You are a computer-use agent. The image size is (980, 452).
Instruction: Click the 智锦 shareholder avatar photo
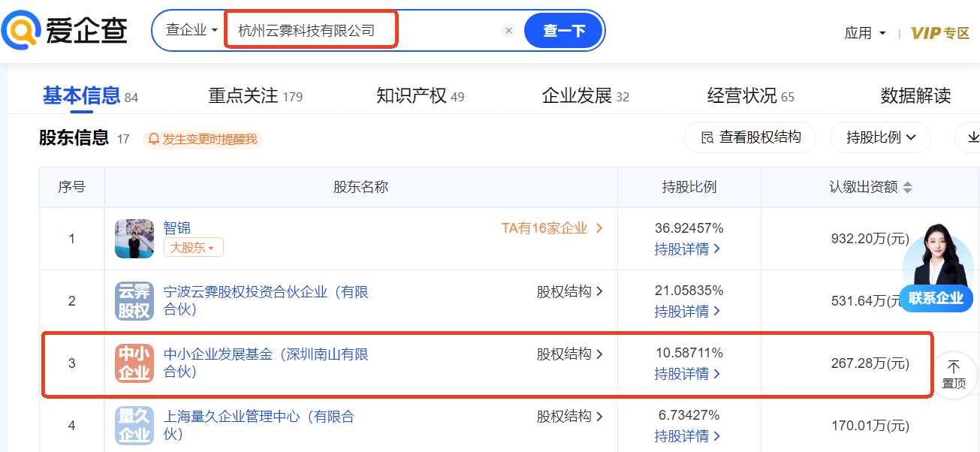(134, 239)
